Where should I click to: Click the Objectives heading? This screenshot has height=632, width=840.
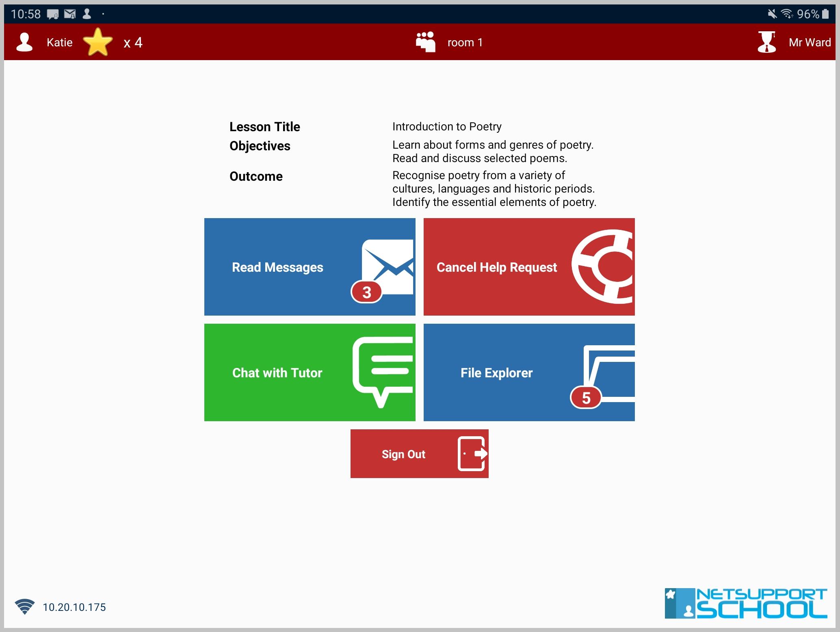coord(260,146)
